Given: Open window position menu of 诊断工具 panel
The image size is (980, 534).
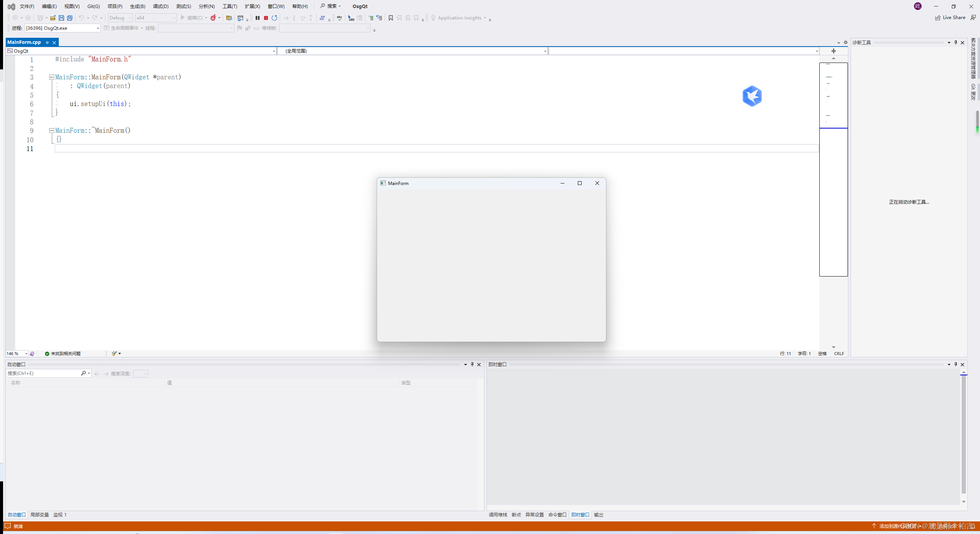Looking at the screenshot, I should [949, 43].
